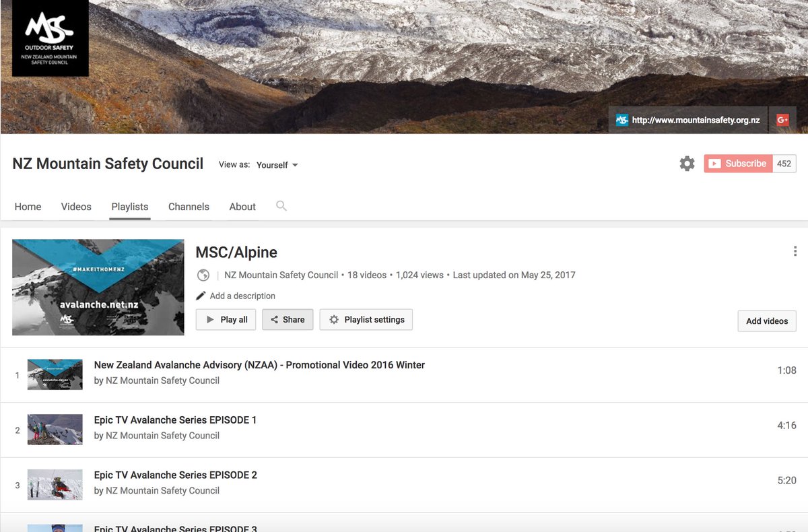
Task: Click the author link under the NZAA video
Action: point(162,380)
